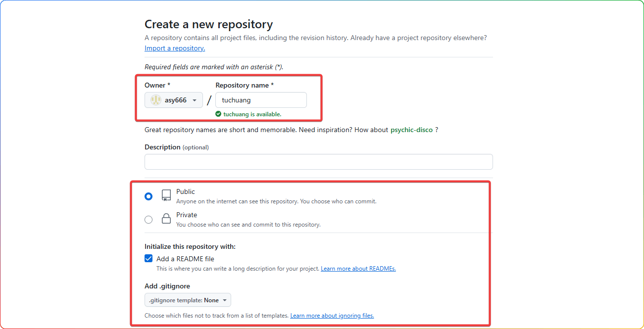Select the Private visibility radio button

click(x=149, y=220)
